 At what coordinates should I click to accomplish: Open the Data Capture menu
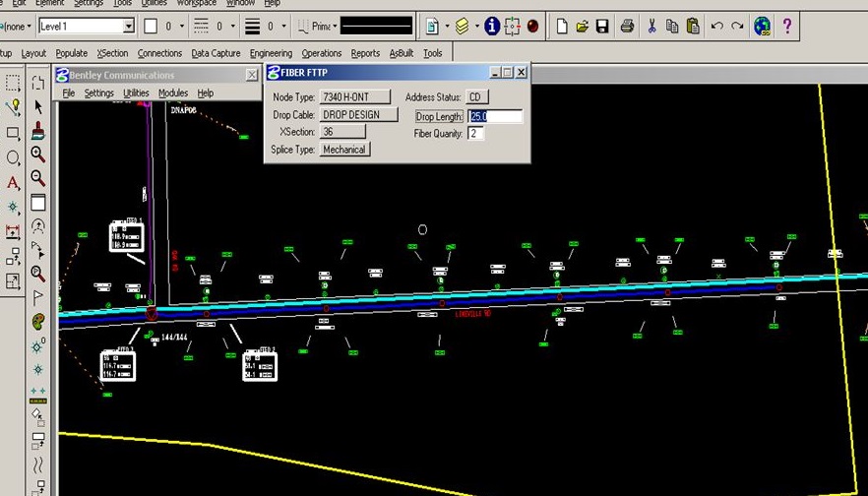(216, 53)
